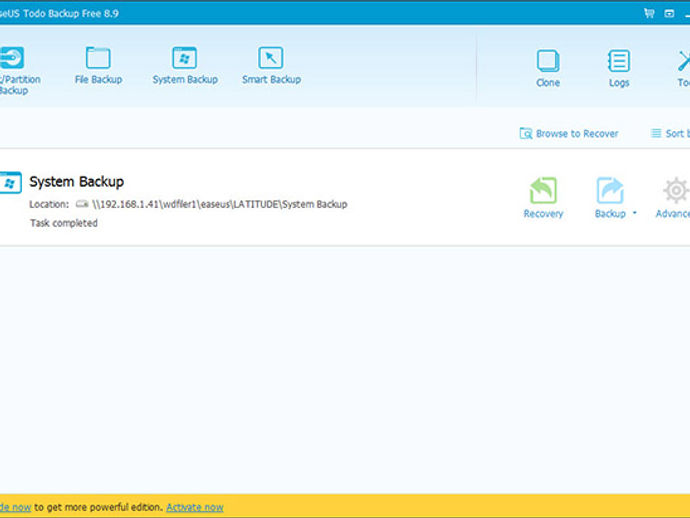Open the Tools menu icon

pyautogui.click(x=683, y=68)
